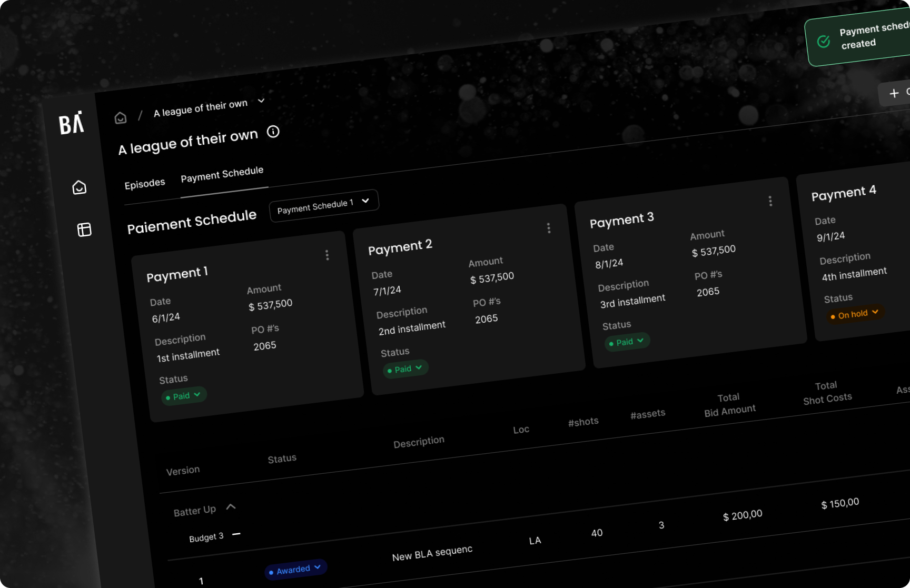Click Payment 3 card title
This screenshot has height=588, width=910.
[622, 220]
